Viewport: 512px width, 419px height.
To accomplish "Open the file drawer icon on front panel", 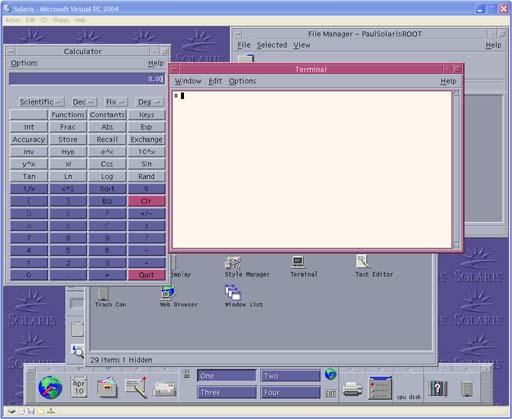I will tap(107, 387).
